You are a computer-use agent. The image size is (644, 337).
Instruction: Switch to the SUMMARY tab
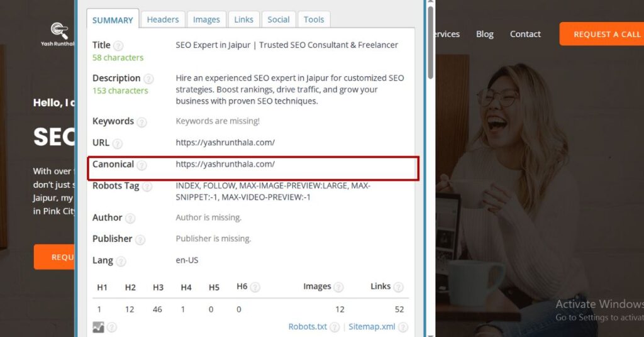pos(113,19)
